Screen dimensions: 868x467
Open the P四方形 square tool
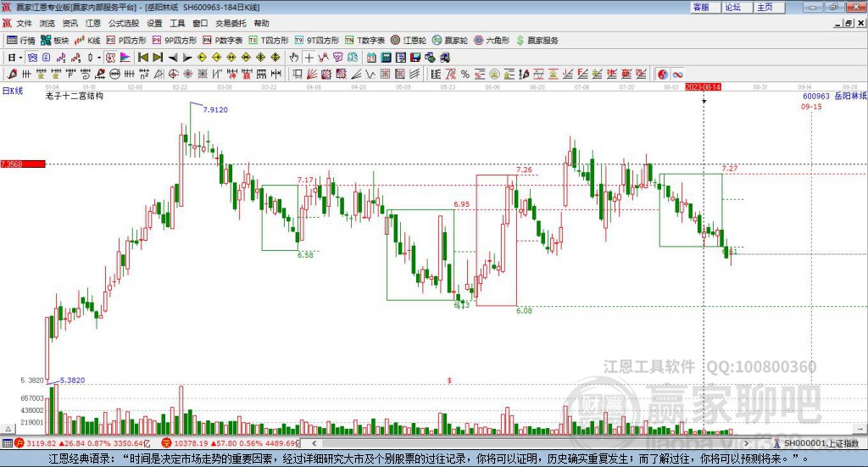coord(131,40)
